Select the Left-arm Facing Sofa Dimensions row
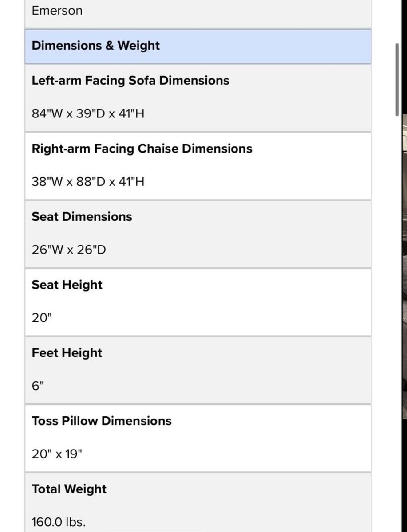Screen dimensions: 407x532 click(198, 98)
